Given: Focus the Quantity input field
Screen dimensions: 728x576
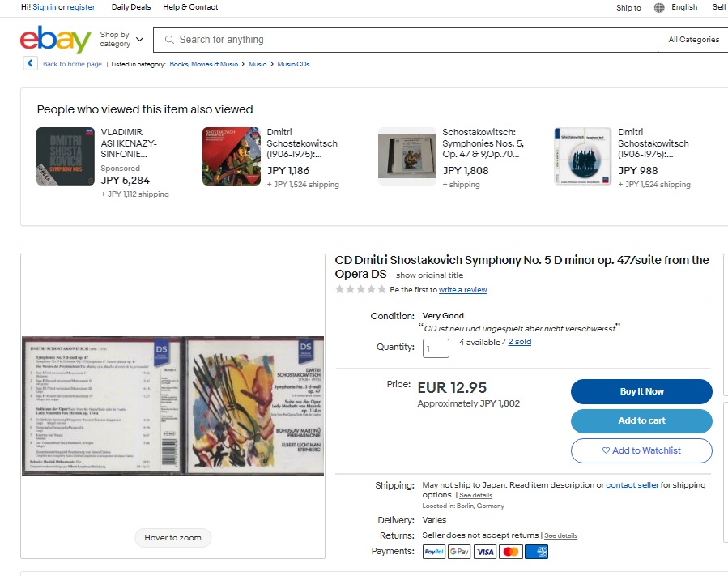Looking at the screenshot, I should pyautogui.click(x=436, y=348).
